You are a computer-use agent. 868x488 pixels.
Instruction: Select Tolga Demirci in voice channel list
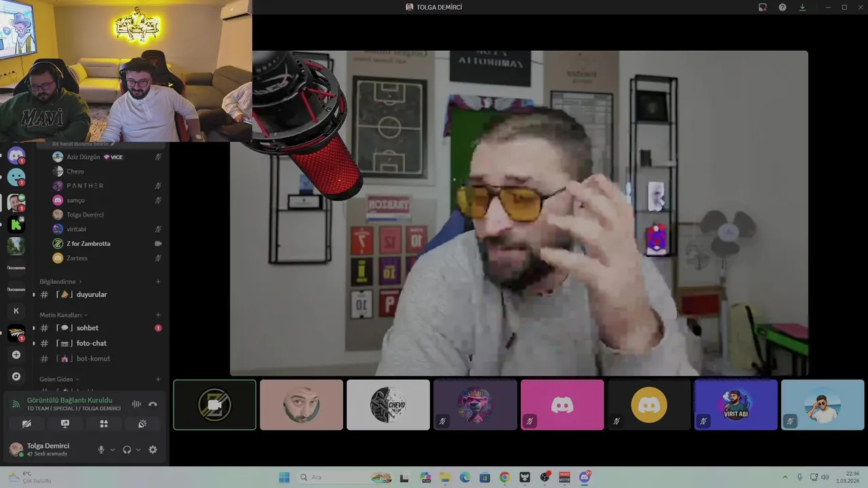107,215
